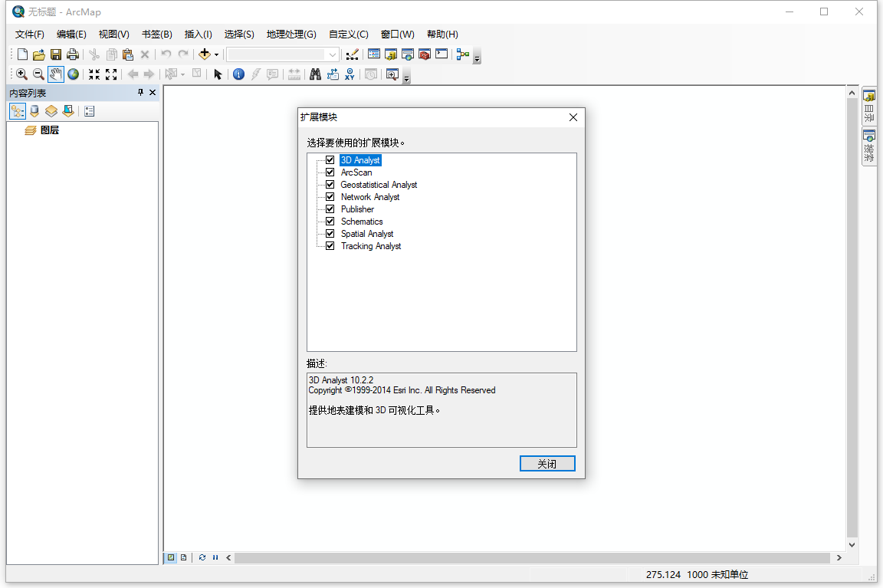Open the 文件(F) menu
Screen dimensions: 883x588
click(29, 34)
